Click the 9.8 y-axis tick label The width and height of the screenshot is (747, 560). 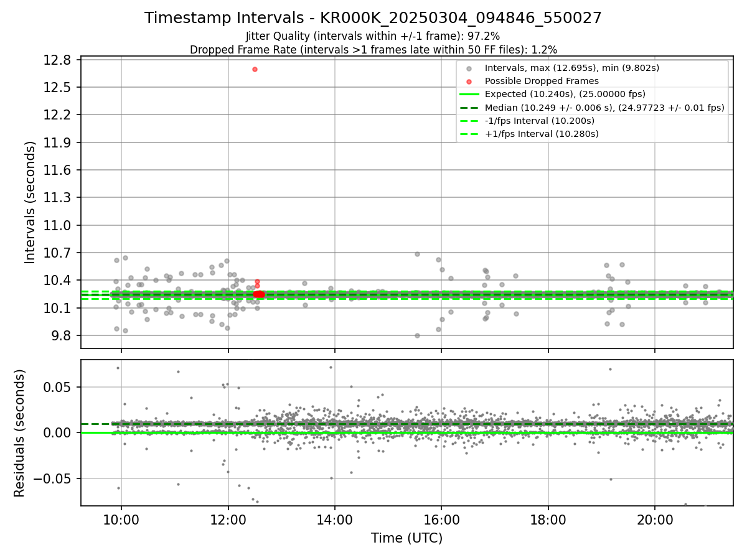click(x=61, y=335)
